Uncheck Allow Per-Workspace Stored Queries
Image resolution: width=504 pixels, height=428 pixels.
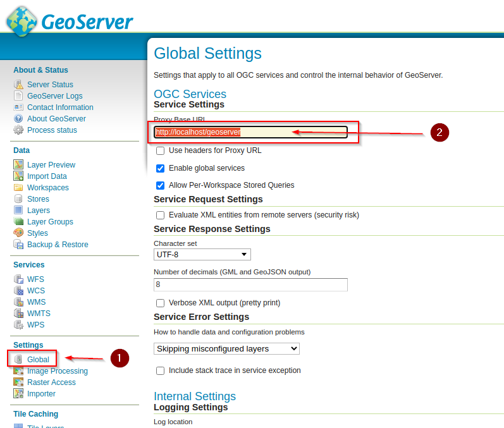160,185
